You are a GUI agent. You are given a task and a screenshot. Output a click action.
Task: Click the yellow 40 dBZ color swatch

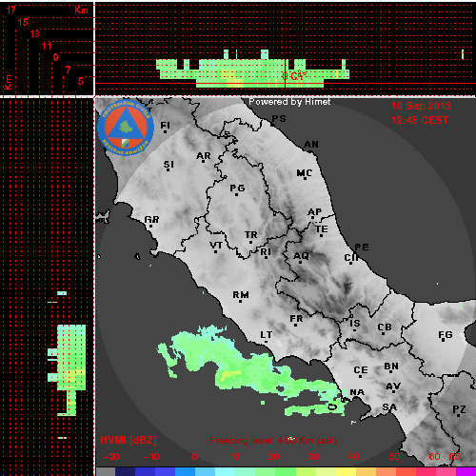click(x=347, y=471)
